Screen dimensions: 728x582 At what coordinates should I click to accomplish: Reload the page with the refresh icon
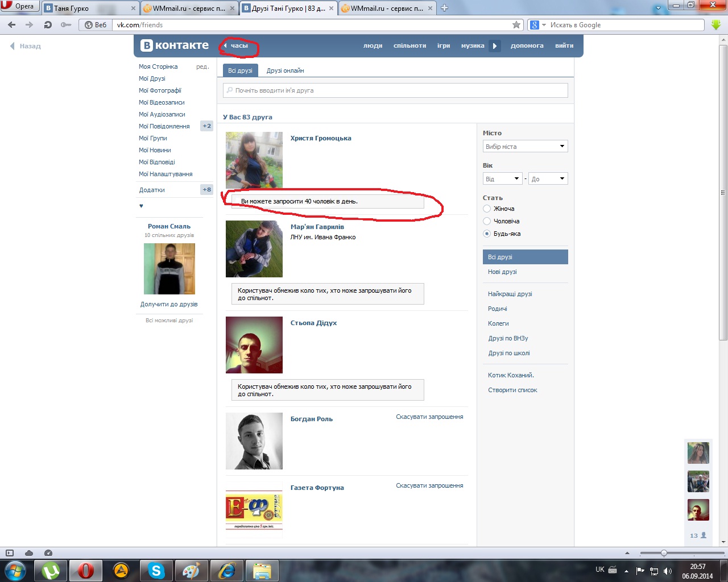tap(48, 25)
